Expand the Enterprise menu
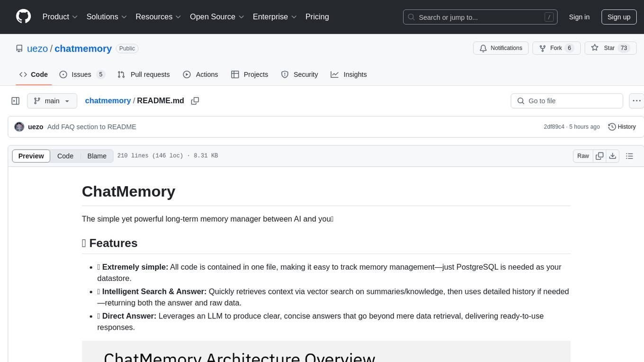Viewport: 644px width, 362px height. click(275, 17)
